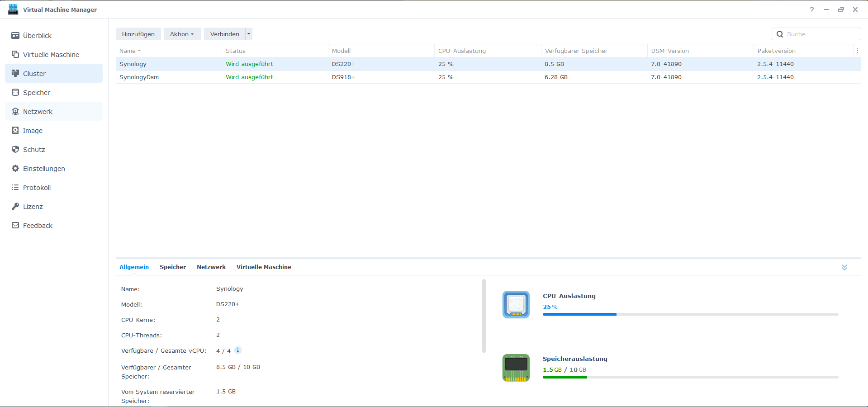
Task: Sort by the Name column header
Action: pyautogui.click(x=169, y=51)
